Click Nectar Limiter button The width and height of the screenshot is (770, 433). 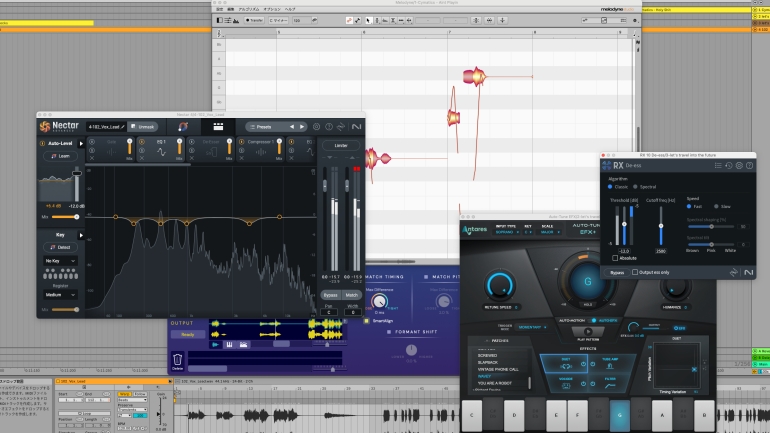coord(341,145)
